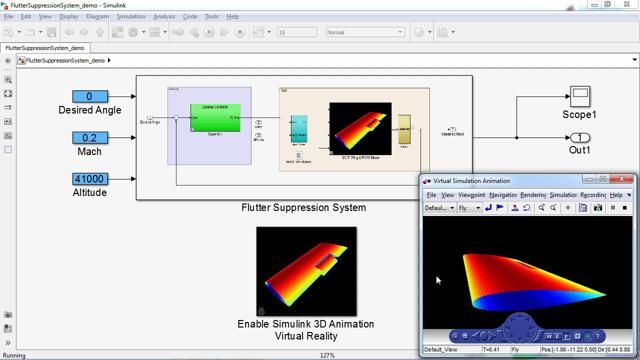Click Undo move icon in animation toolbar
640x360 pixels.
tap(527, 208)
